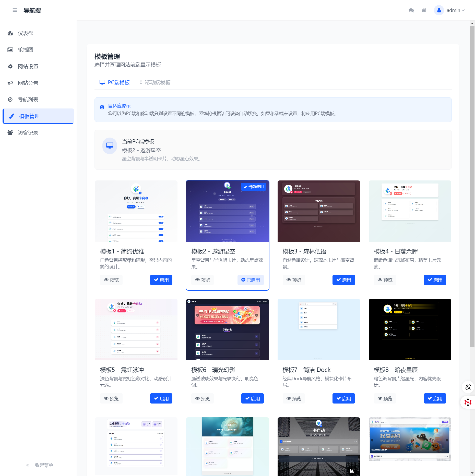Image resolution: width=475 pixels, height=476 pixels.
Task: Go to 网站设置 in the sidebar
Action: point(28,66)
